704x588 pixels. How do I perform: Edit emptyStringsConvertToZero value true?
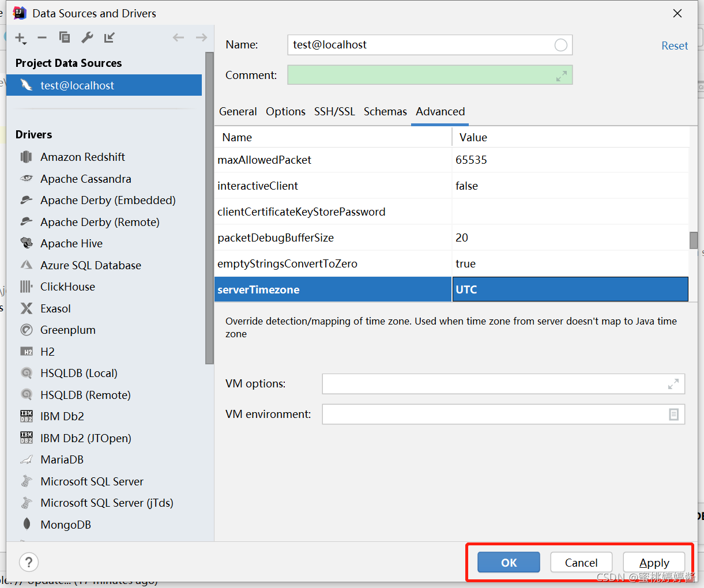coord(570,263)
